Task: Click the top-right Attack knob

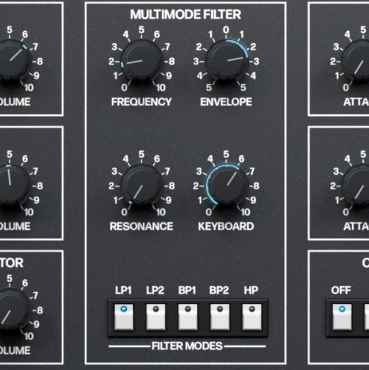Action: [359, 61]
